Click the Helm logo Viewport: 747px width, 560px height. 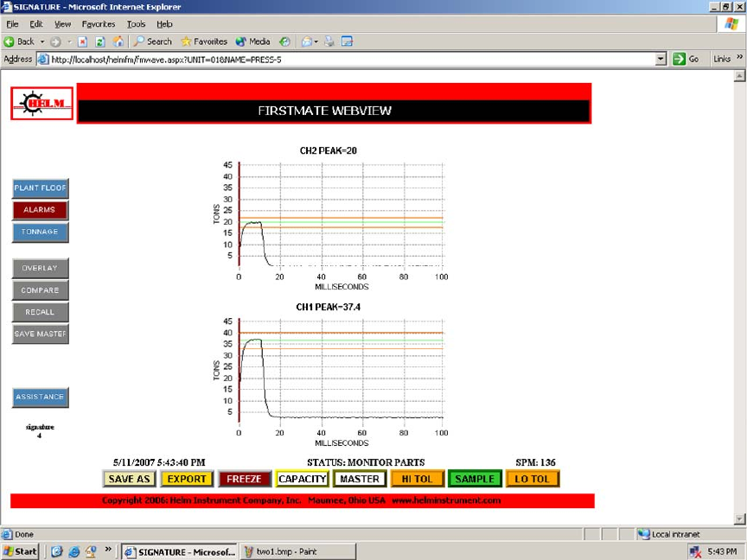41,103
